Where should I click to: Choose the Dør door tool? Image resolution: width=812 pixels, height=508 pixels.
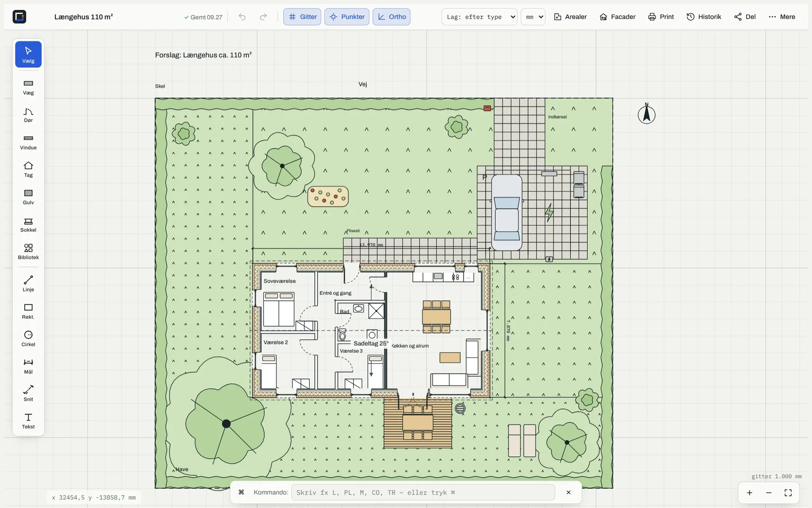(x=28, y=115)
